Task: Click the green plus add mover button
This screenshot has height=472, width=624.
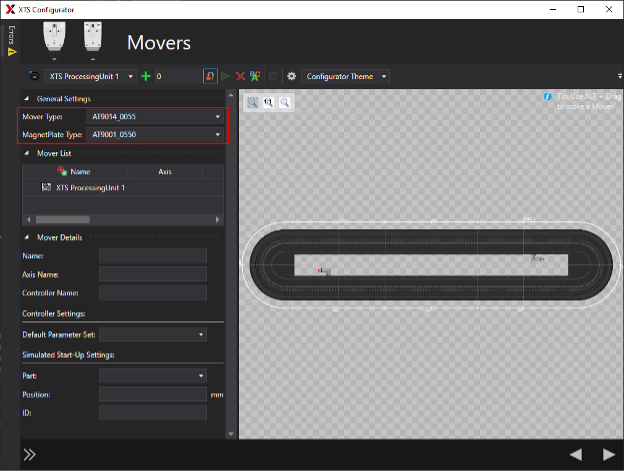Action: [x=146, y=76]
